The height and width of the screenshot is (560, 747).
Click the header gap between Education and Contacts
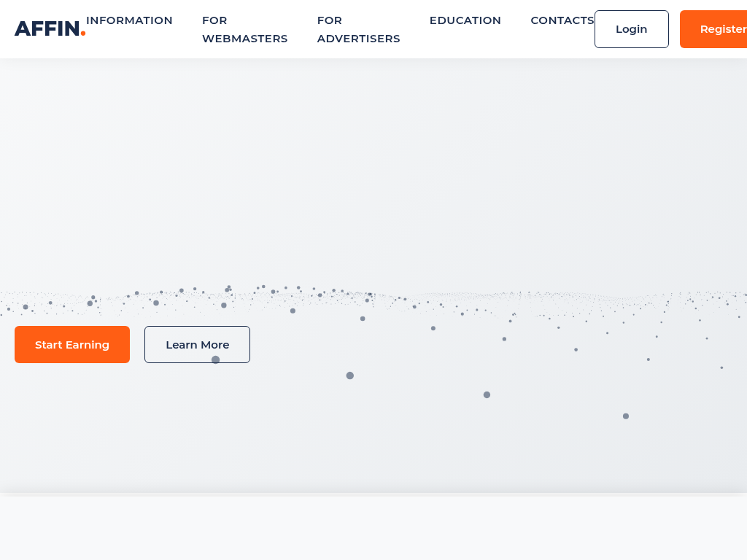[x=516, y=20]
